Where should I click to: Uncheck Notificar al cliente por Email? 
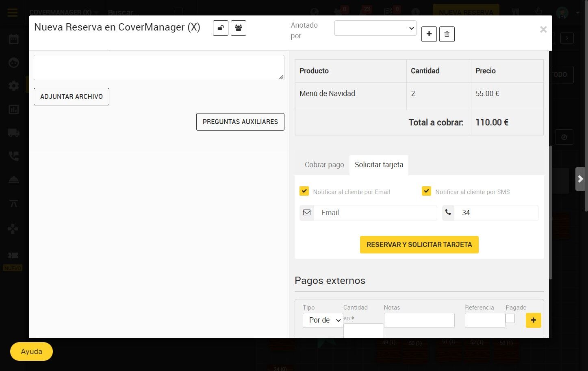304,191
